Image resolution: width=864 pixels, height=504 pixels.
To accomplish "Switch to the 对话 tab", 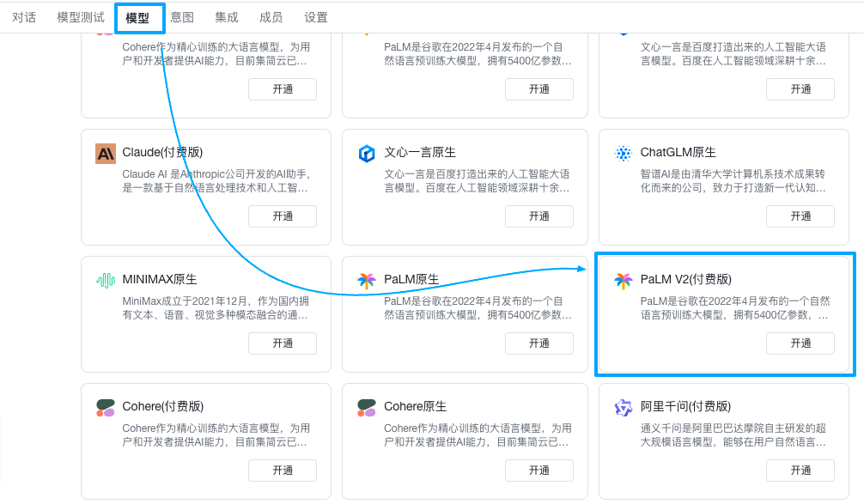I will tap(24, 18).
